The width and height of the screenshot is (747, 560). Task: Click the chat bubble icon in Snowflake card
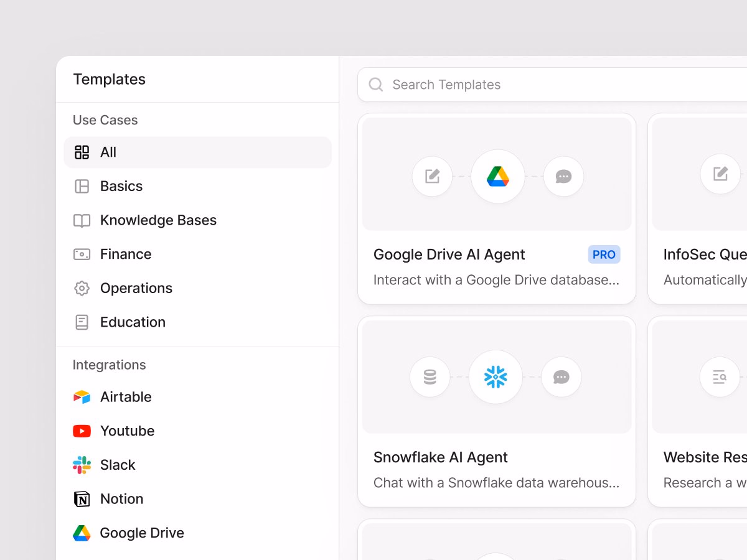click(x=561, y=377)
